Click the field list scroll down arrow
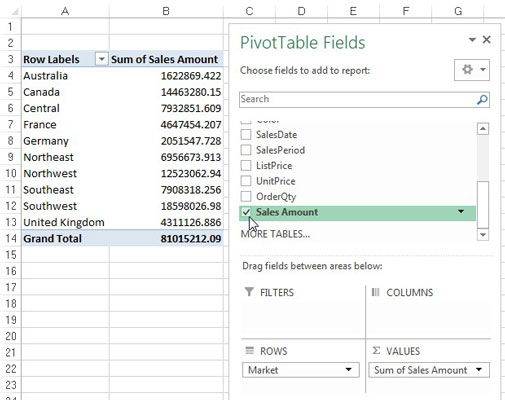Screen dimensions: 505x400 pyautogui.click(x=483, y=235)
